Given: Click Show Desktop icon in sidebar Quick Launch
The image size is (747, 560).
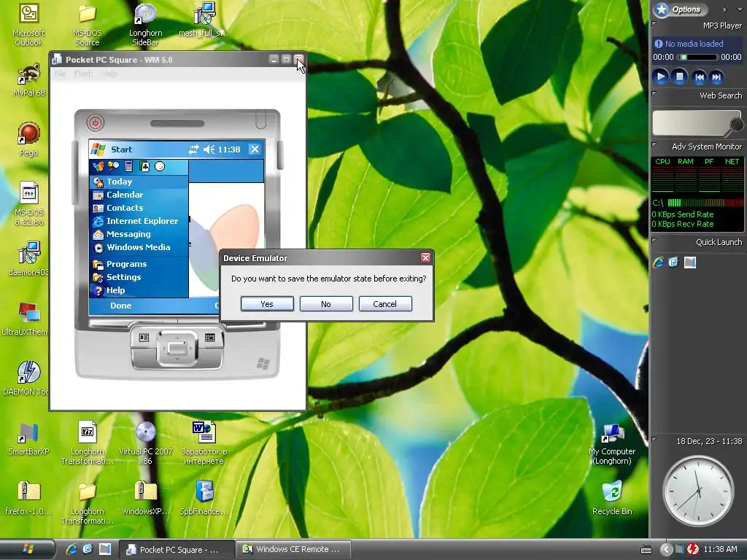Looking at the screenshot, I should tap(690, 262).
